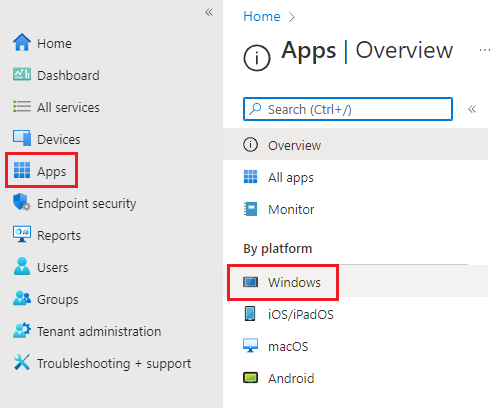Open the ellipsis more options next to Overview
Viewport: 501px width, 408px height.
[485, 50]
